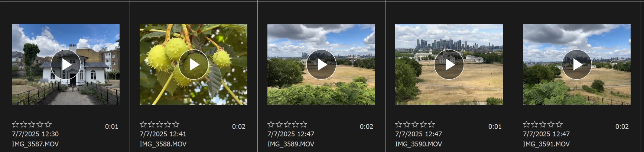Rate IMG_3591.MOV five stars
The image size is (644, 152).
tap(559, 124)
